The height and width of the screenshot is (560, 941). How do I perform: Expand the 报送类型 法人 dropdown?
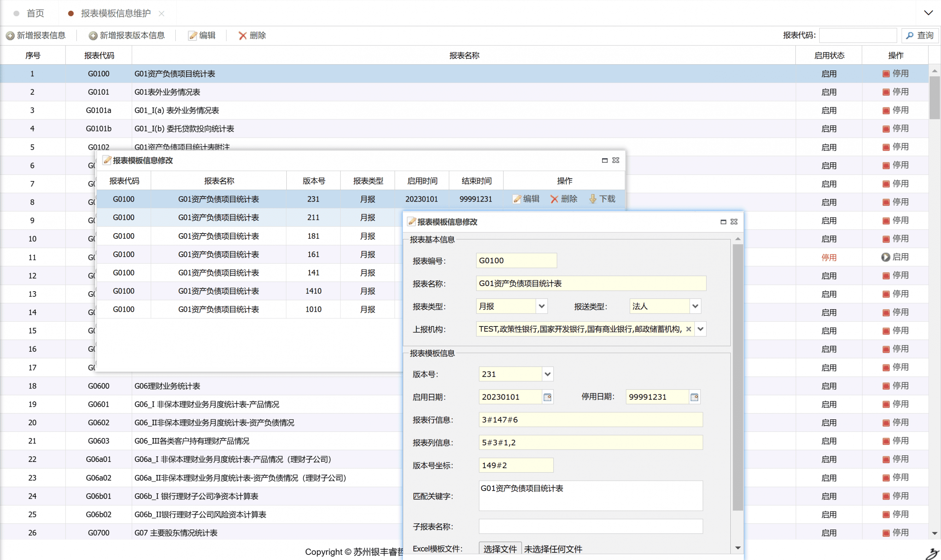pos(695,306)
